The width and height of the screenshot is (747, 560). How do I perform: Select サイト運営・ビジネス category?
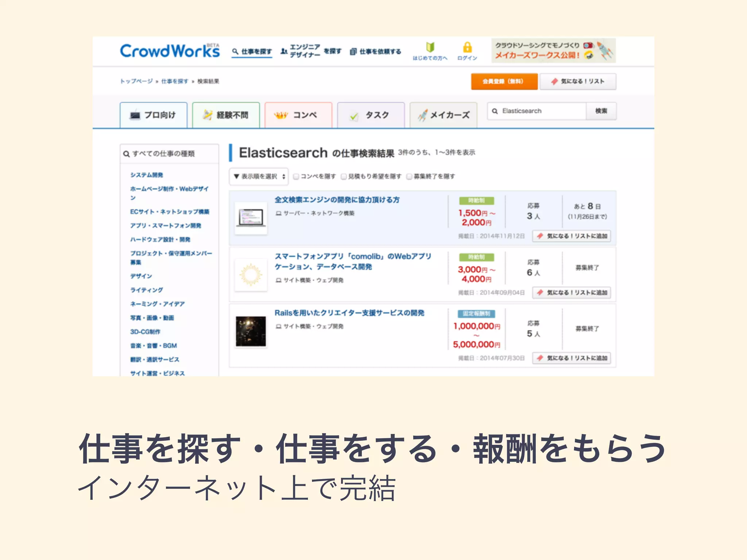[158, 373]
